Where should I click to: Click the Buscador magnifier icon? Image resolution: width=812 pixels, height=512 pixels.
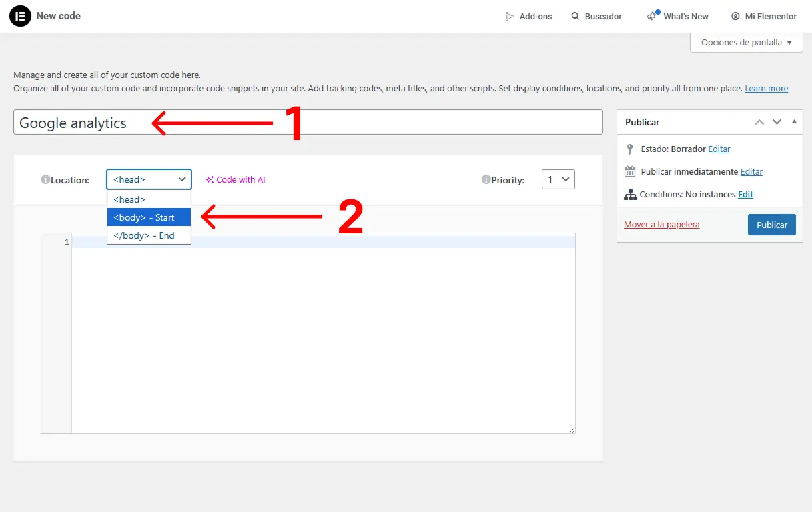[576, 16]
